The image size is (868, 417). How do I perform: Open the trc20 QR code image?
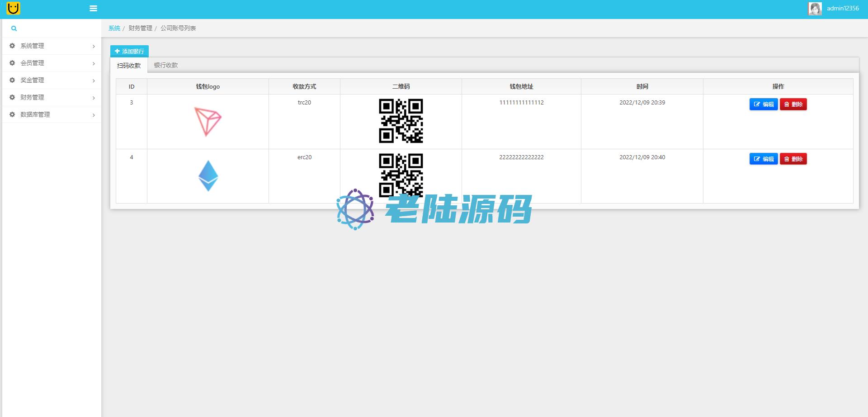point(401,121)
